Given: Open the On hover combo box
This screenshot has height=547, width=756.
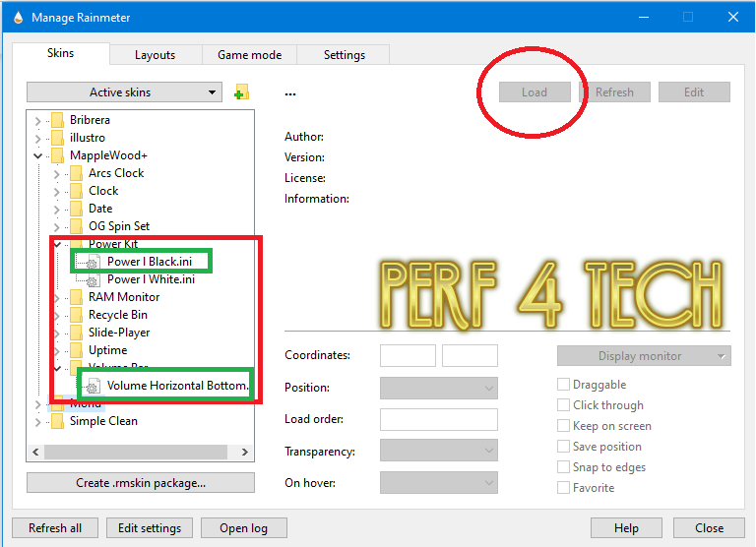Looking at the screenshot, I should point(439,483).
